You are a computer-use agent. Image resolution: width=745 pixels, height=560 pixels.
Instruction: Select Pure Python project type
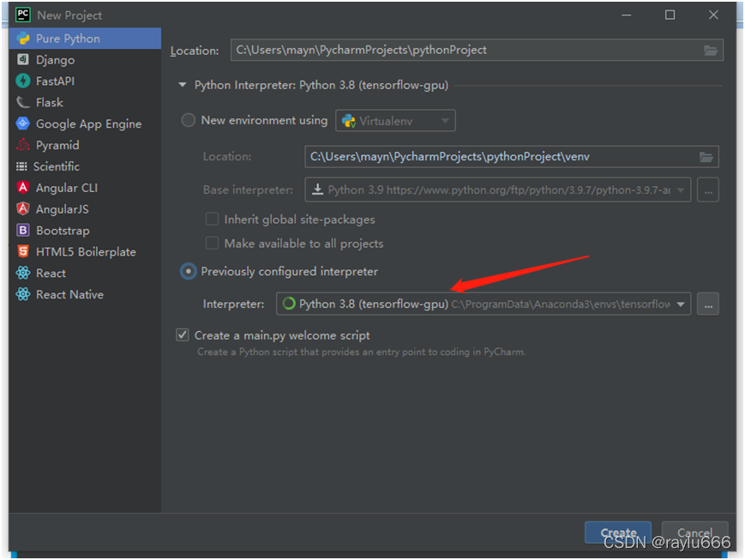[85, 39]
